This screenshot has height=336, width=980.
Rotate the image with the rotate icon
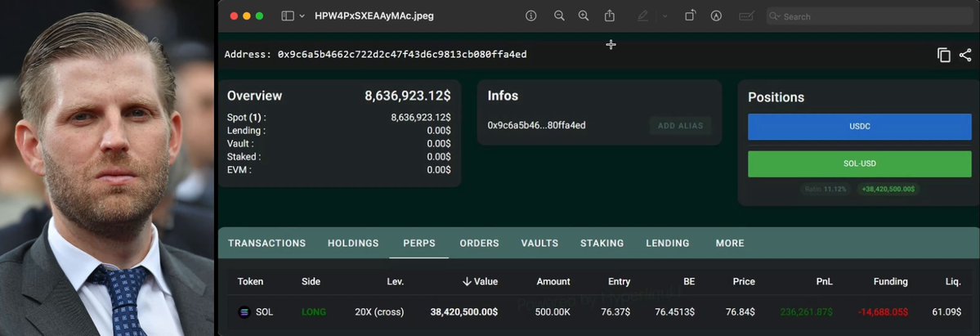point(690,16)
